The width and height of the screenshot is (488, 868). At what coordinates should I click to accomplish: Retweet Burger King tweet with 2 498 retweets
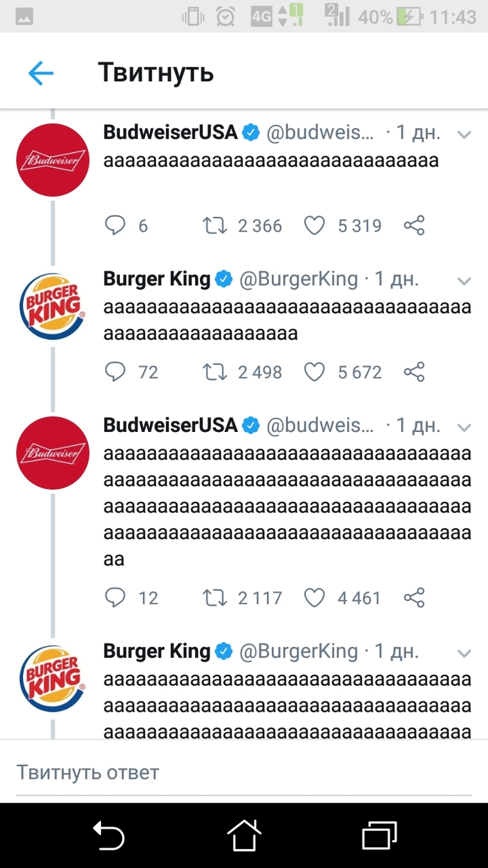pos(214,371)
